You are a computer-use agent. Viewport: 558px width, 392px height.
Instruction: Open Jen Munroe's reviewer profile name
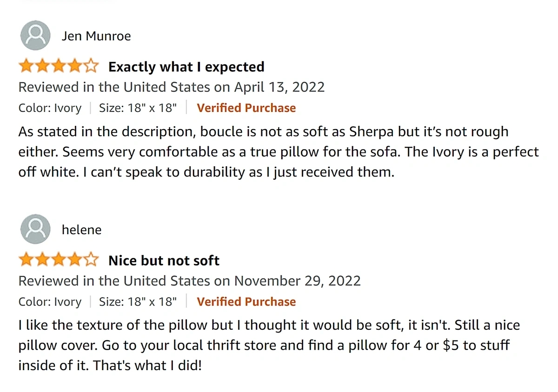point(96,36)
